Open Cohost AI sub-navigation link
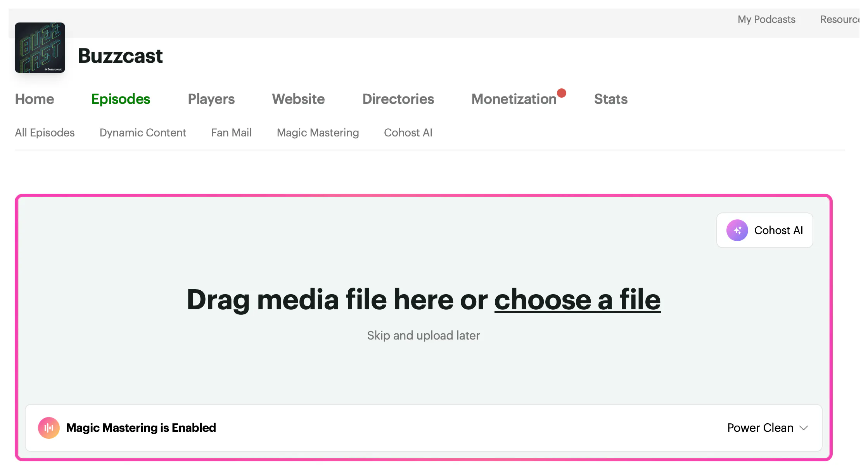Viewport: 868px width, 476px height. click(x=408, y=133)
